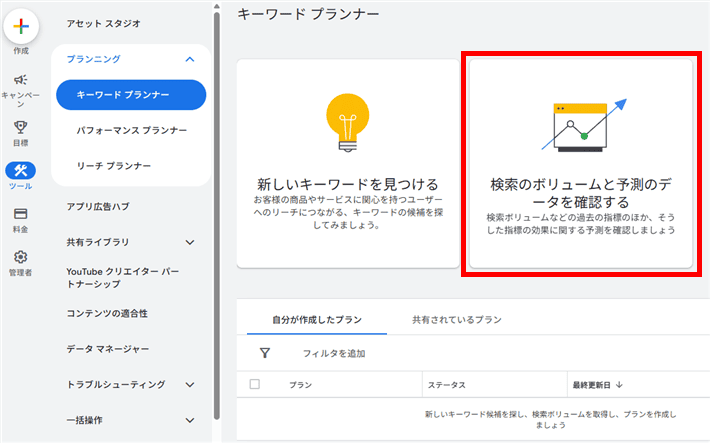Image resolution: width=710 pixels, height=443 pixels.
Task: Open YouTube クリエイター パートナーシップ
Action: point(123,278)
